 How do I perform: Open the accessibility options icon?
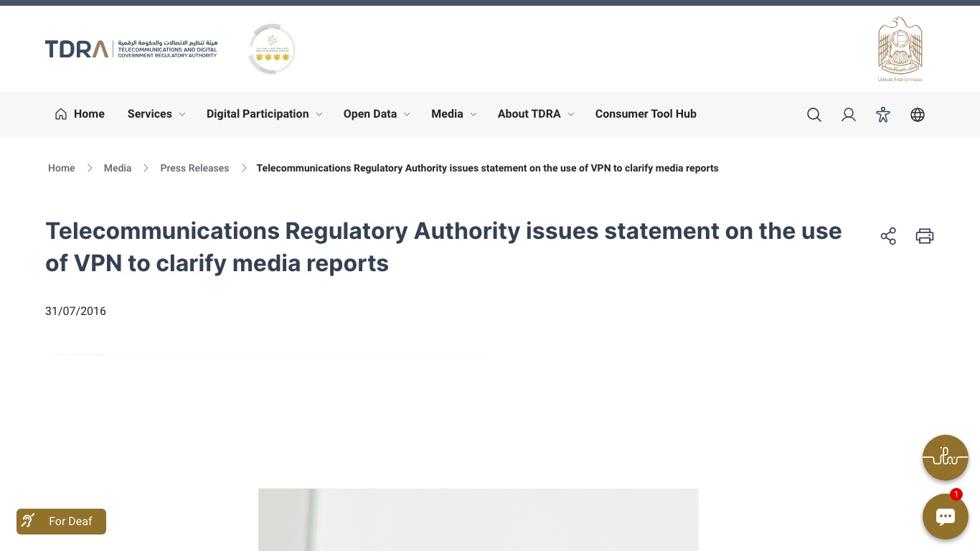[883, 115]
